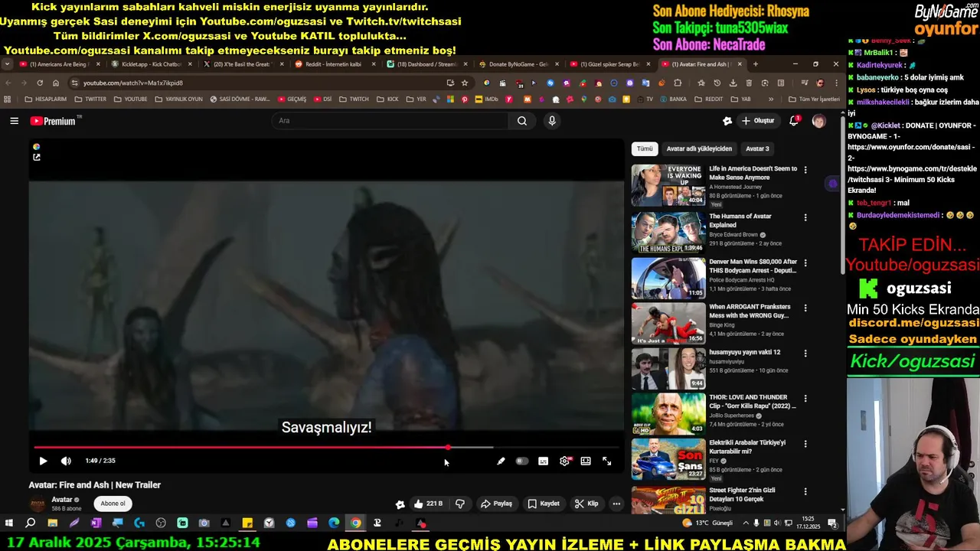Open player settings gear icon

point(565,461)
